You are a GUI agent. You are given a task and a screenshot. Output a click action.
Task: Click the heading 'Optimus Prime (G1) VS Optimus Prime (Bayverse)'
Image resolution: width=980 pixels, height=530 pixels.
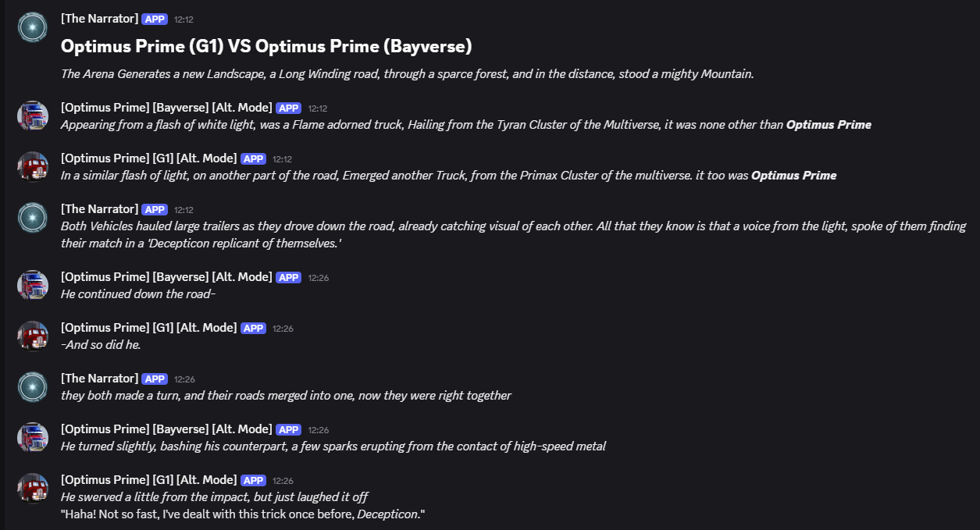(x=266, y=47)
